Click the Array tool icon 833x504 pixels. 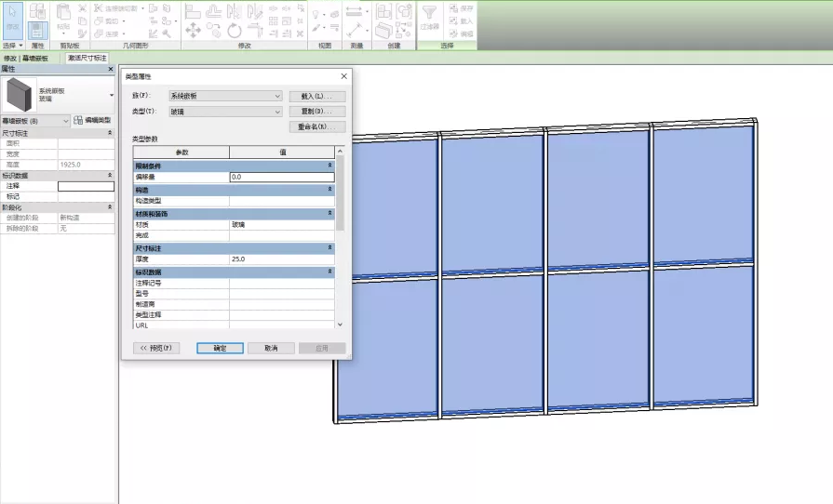[273, 21]
